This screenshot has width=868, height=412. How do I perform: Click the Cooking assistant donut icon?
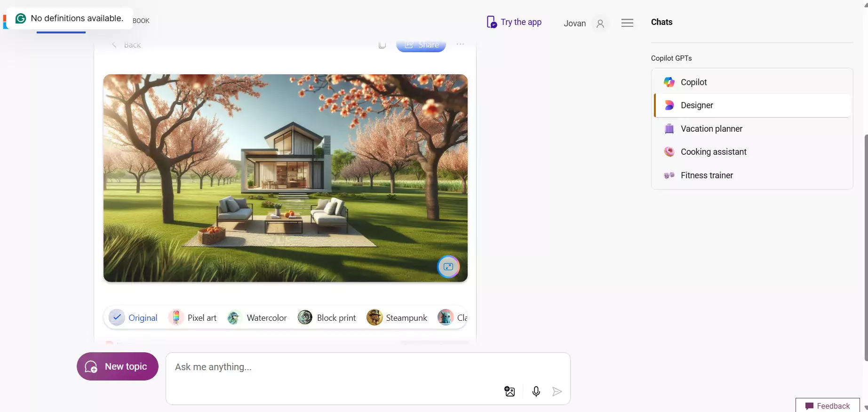(x=669, y=151)
